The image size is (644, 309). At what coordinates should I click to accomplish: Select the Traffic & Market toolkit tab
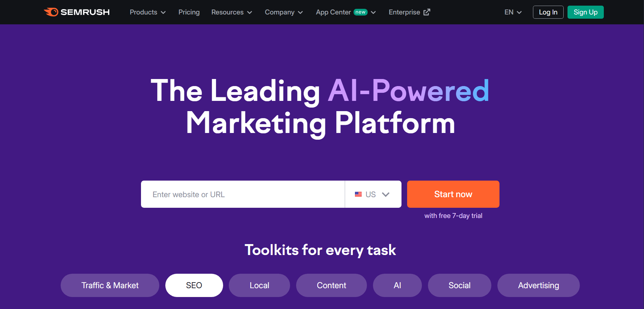pyautogui.click(x=110, y=285)
